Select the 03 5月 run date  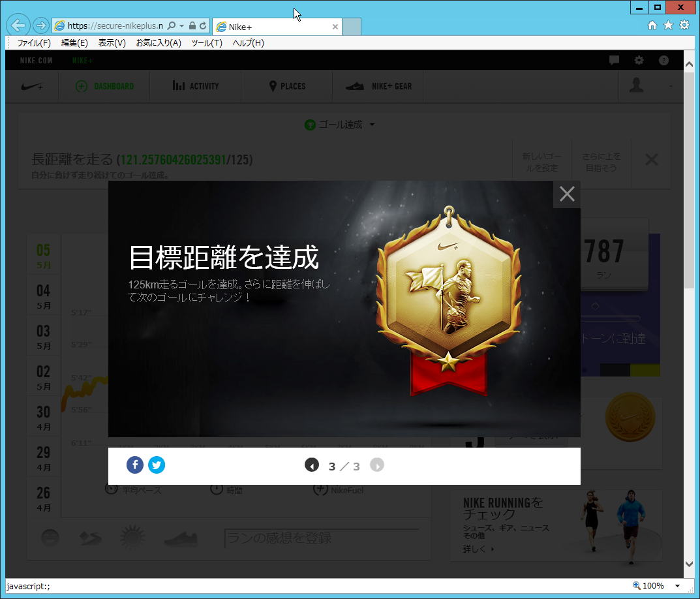(x=43, y=336)
